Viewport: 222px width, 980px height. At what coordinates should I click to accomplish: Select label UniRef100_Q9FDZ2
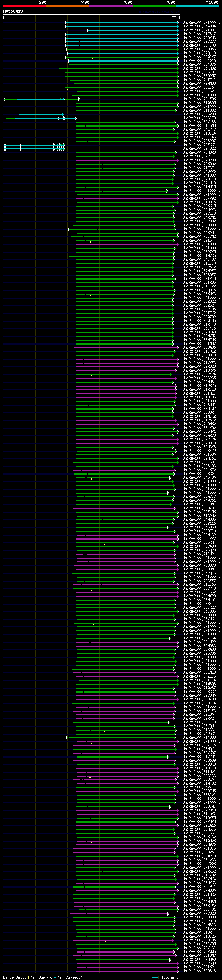pyautogui.click(x=199, y=149)
